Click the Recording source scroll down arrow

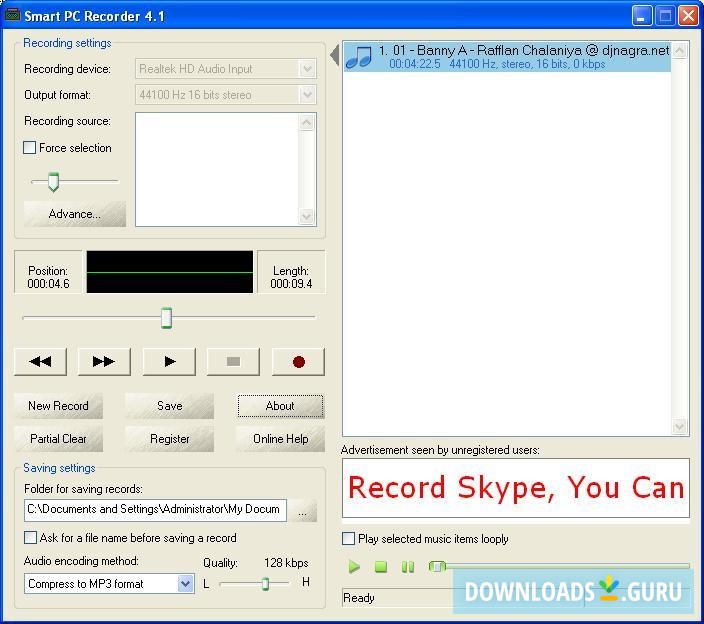click(307, 217)
